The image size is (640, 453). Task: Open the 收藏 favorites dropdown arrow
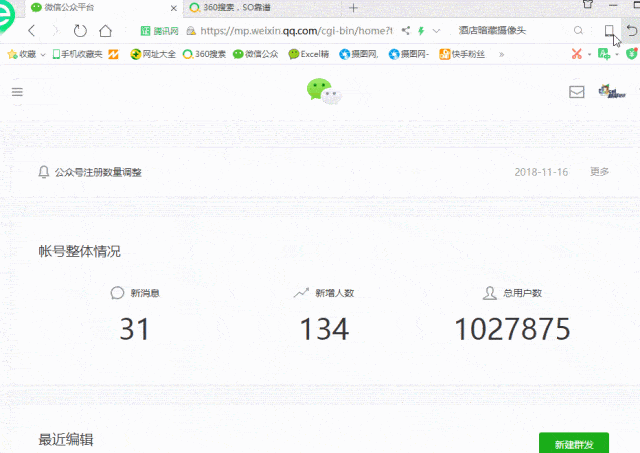pos(43,55)
